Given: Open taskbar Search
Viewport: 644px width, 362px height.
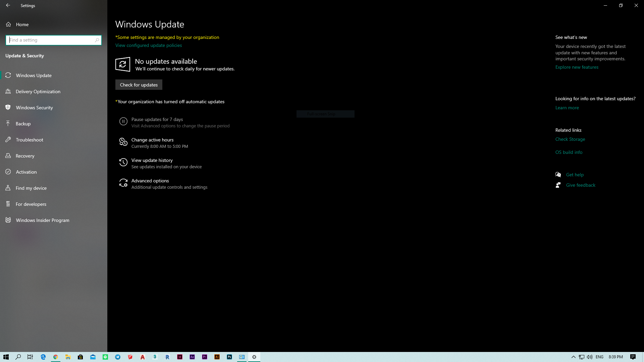Looking at the screenshot, I should pos(18,357).
